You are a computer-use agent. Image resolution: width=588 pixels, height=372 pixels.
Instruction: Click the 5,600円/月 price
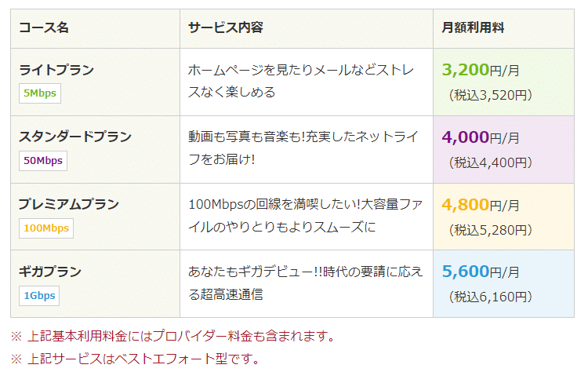[481, 272]
